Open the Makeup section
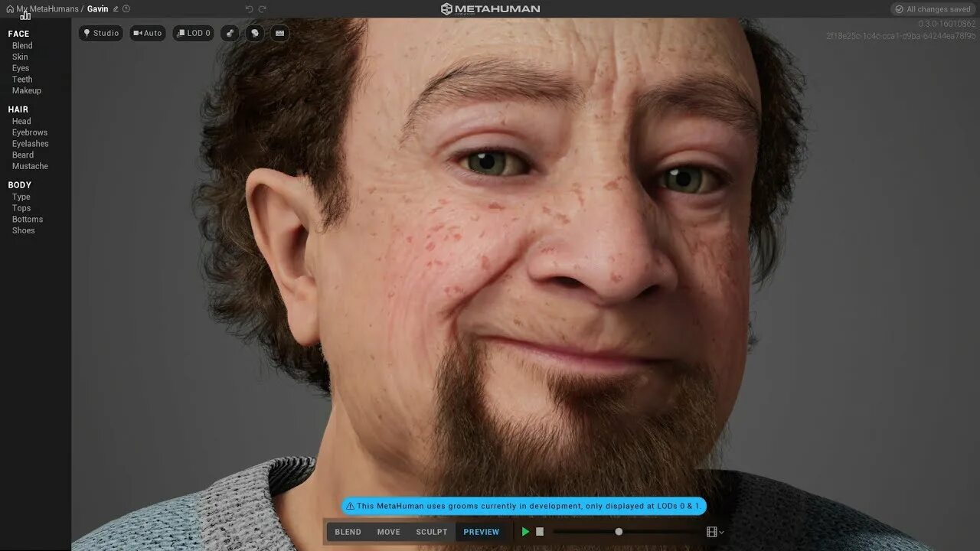The width and height of the screenshot is (980, 551). [x=27, y=90]
